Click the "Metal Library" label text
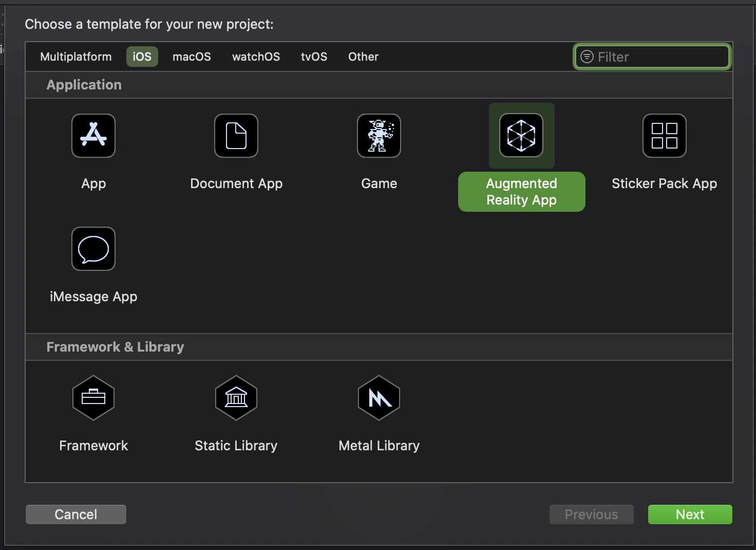 coord(379,446)
